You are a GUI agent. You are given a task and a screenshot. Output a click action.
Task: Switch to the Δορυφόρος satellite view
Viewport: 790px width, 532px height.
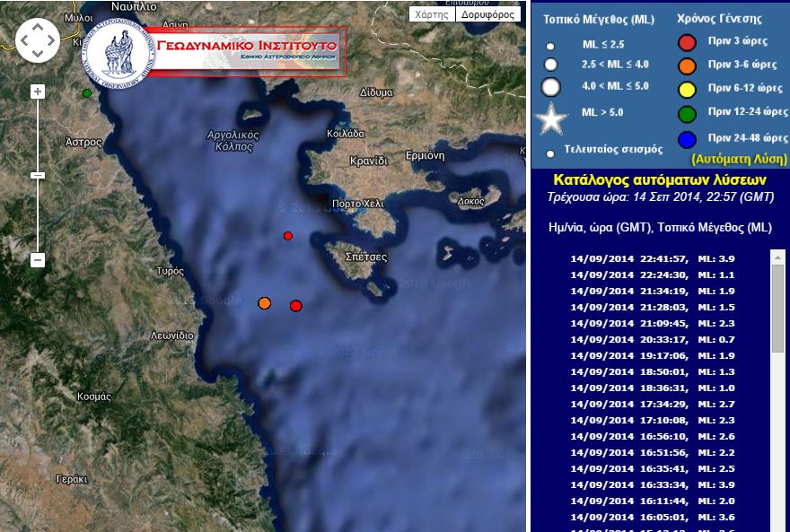(487, 14)
